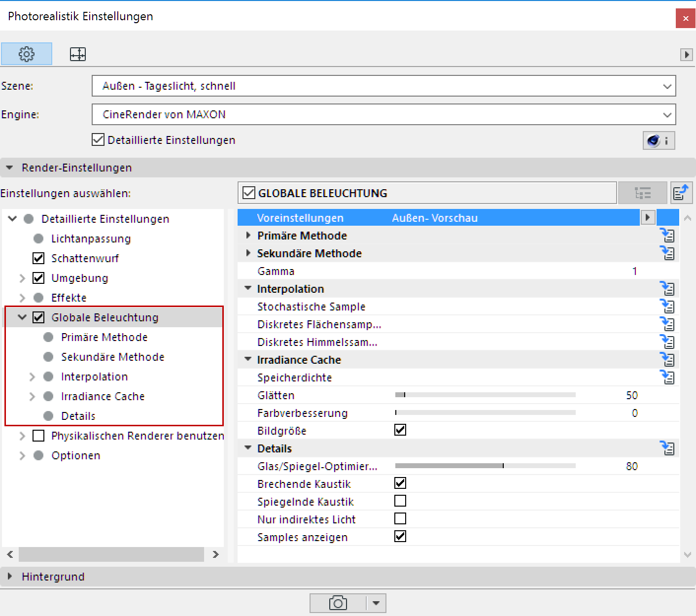Click the reset icon in Diskretes Himmelssam... row
Viewport: 696px width, 616px height.
tap(667, 342)
